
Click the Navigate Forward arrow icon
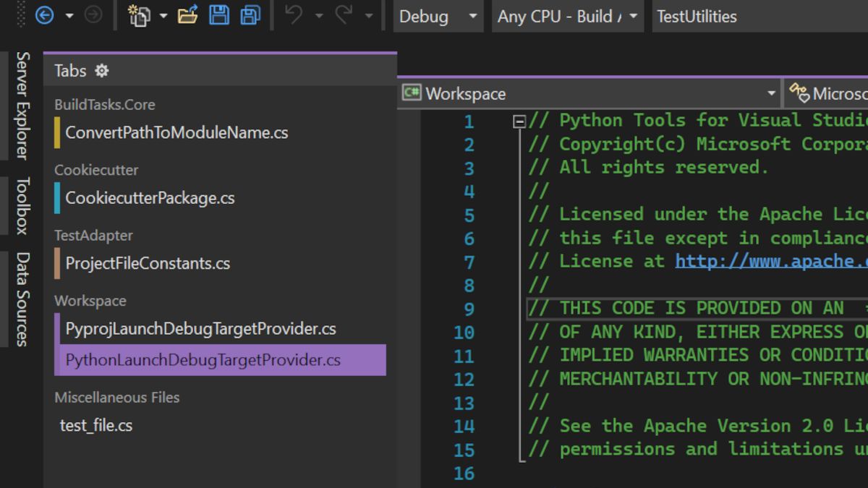(93, 15)
